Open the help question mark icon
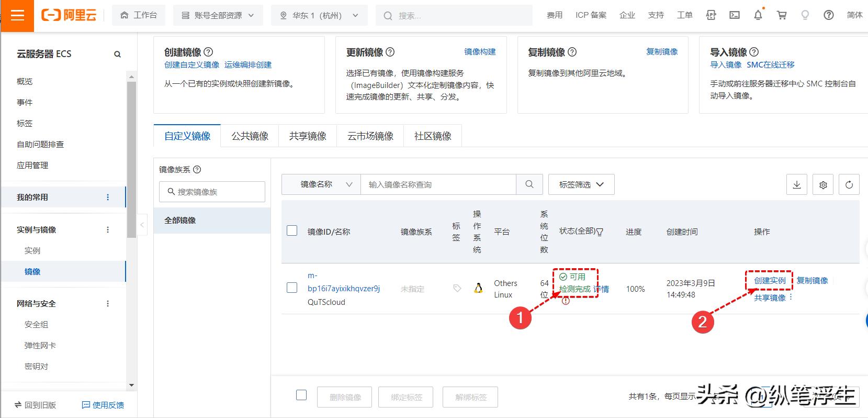This screenshot has width=868, height=418. pos(829,15)
